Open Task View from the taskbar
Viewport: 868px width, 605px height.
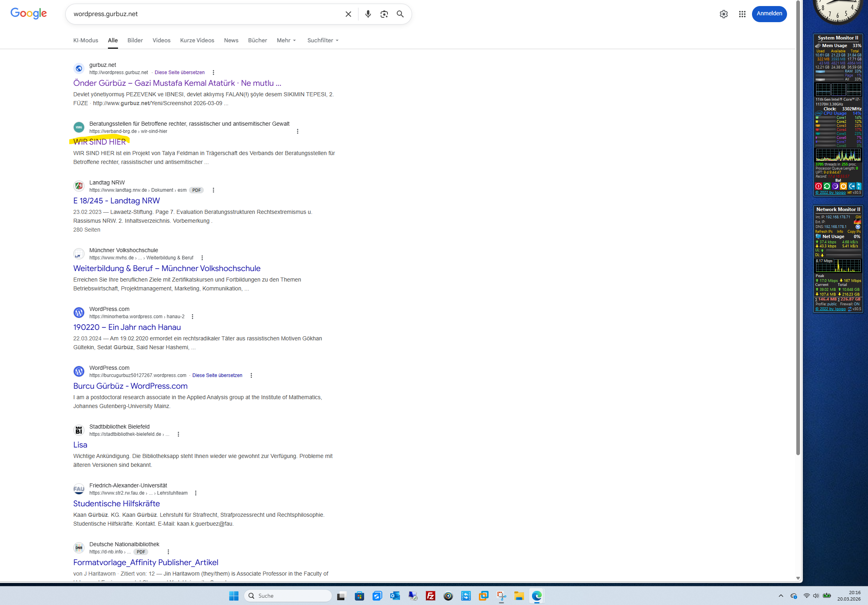click(x=342, y=596)
